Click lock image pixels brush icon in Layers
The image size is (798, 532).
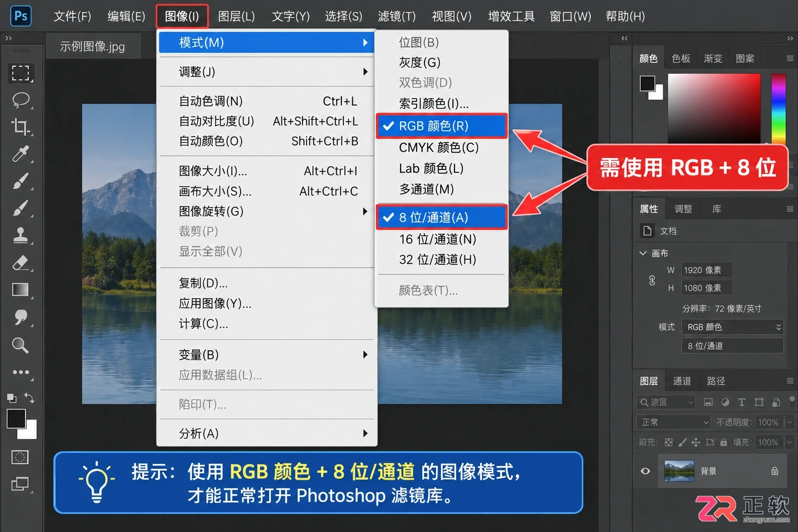pos(682,442)
